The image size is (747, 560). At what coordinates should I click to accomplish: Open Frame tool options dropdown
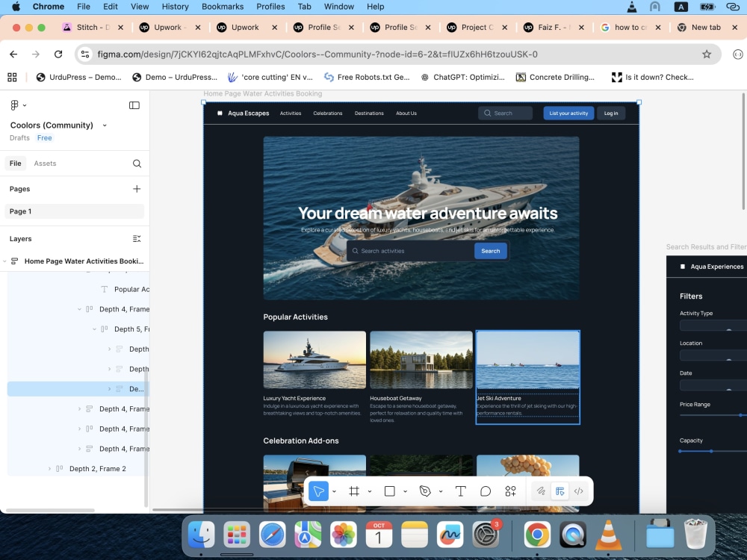click(370, 491)
